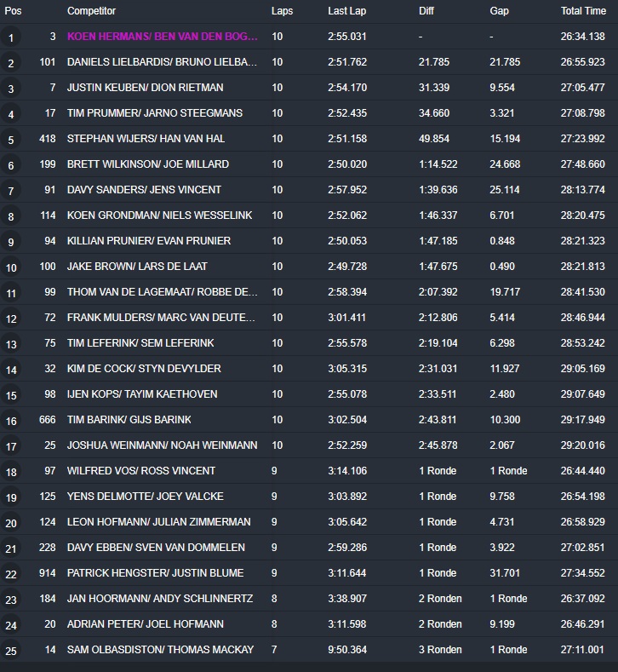Sort by the Total Time header
The width and height of the screenshot is (618, 672).
pos(583,11)
